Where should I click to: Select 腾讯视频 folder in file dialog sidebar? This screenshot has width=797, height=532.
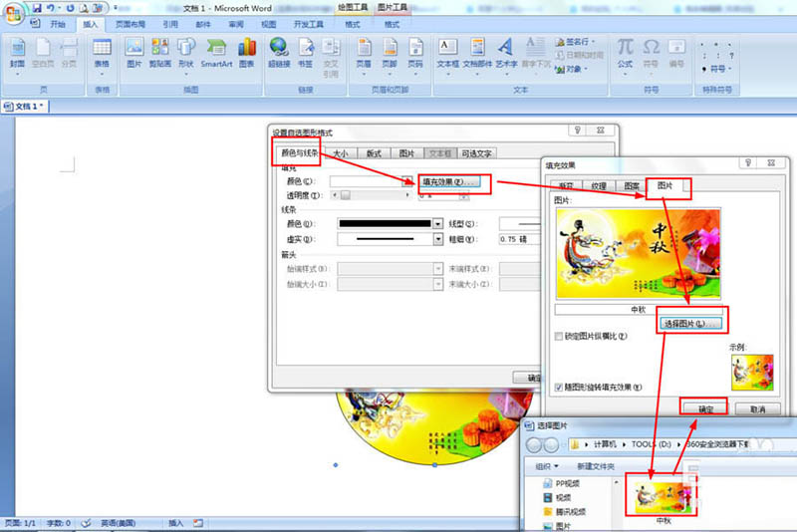point(564,512)
